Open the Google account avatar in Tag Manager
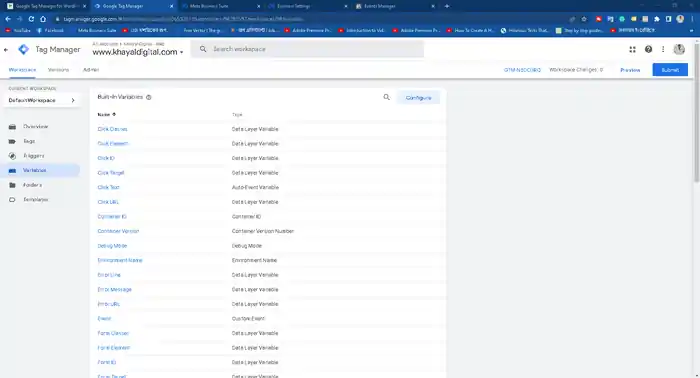Screen dimensions: 700x378 [679, 50]
